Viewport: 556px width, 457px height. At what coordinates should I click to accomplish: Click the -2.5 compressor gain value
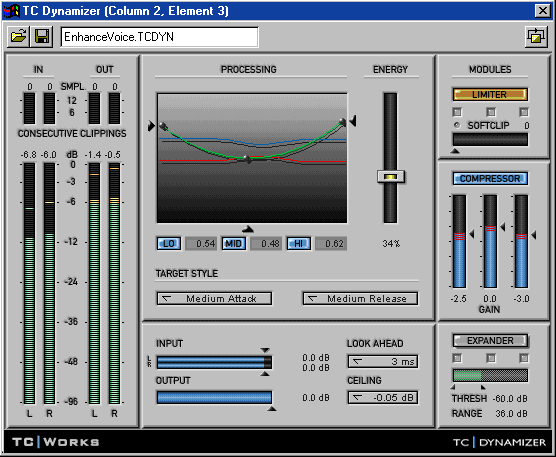point(458,299)
